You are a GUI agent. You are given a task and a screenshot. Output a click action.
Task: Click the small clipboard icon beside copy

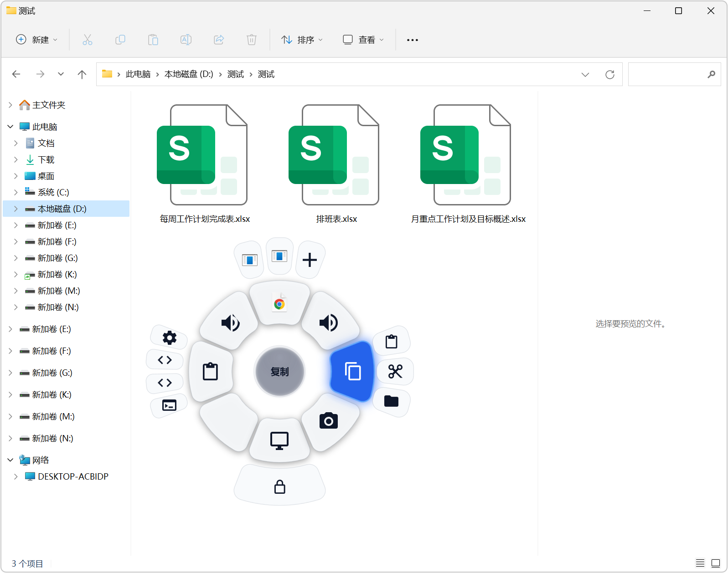coord(391,341)
